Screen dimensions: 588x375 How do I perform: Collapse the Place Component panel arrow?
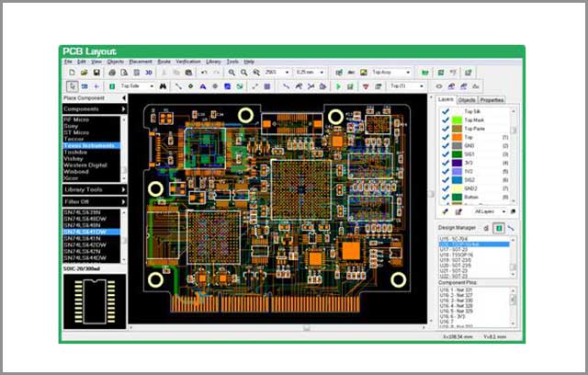123,98
